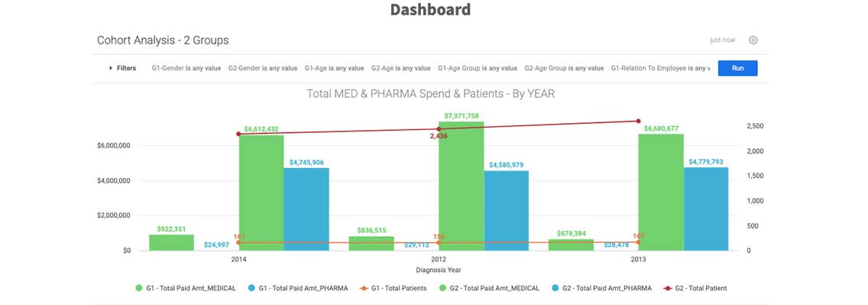Select the G2-Age Group filter

tap(564, 68)
